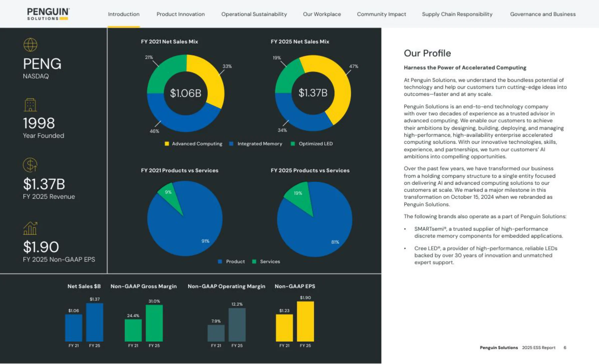Select the 24.4% gross margin bar
This screenshot has width=599, height=364.
tap(133, 330)
